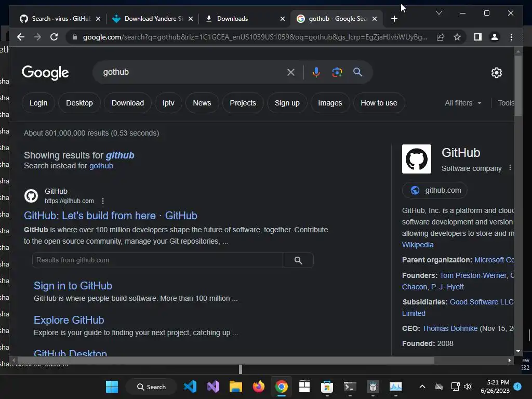
Task: Bookmark this page with star icon
Action: pos(457,37)
